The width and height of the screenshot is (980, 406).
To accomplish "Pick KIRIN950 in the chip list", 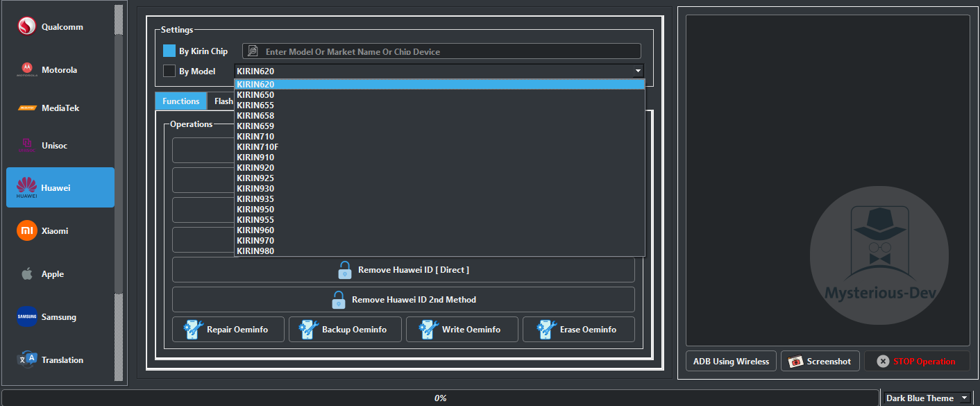I will pos(439,210).
